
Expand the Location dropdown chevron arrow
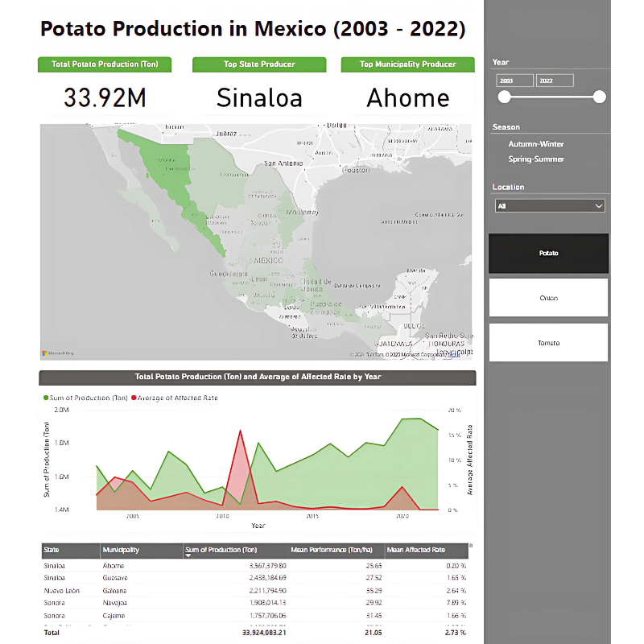pos(598,206)
